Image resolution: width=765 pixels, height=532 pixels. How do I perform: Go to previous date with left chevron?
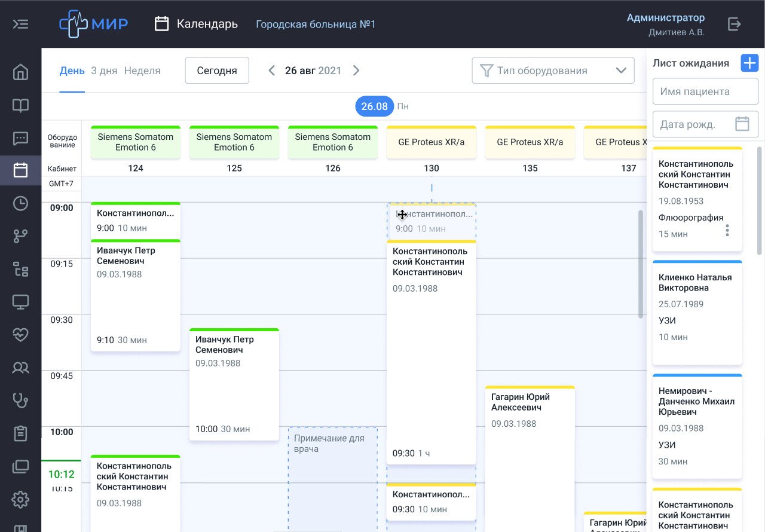tap(271, 71)
